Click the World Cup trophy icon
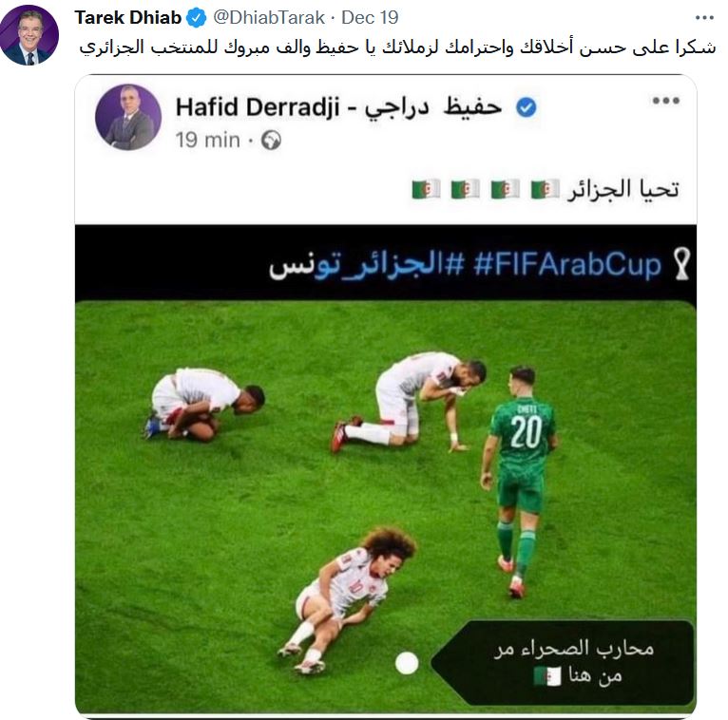This screenshot has height=720, width=728. point(682,264)
